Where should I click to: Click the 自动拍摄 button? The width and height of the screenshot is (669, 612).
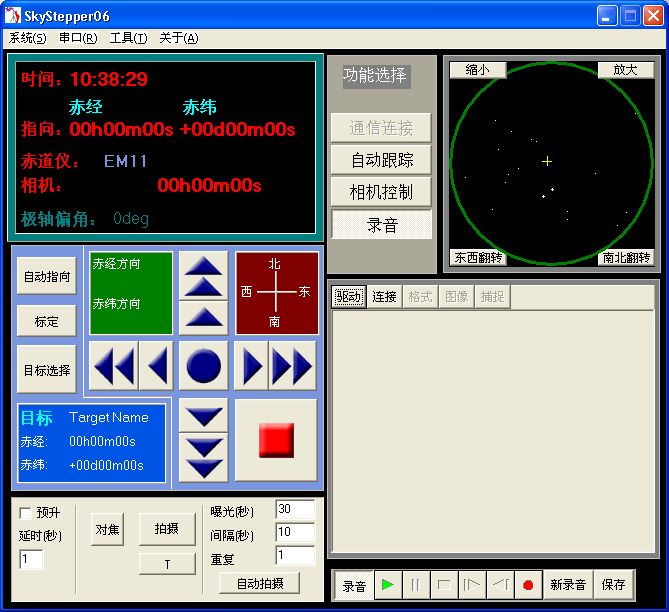[x=259, y=583]
